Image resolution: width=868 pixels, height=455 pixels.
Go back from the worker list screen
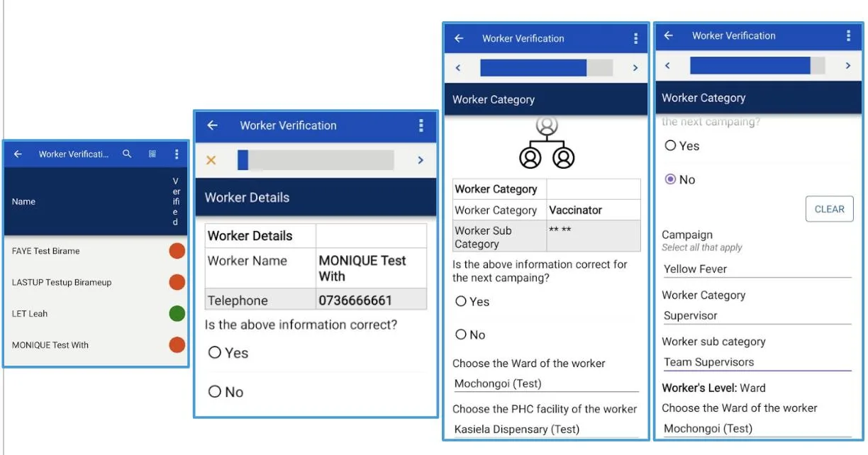pos(18,154)
